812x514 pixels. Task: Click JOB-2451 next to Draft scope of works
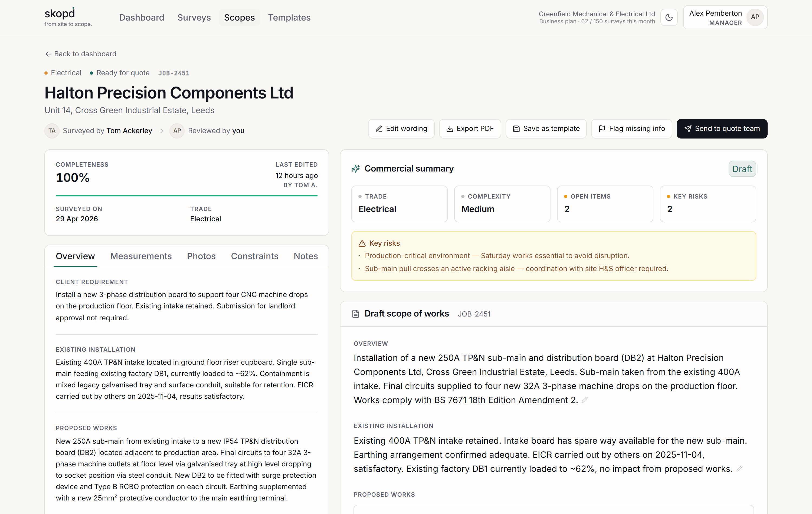474,314
